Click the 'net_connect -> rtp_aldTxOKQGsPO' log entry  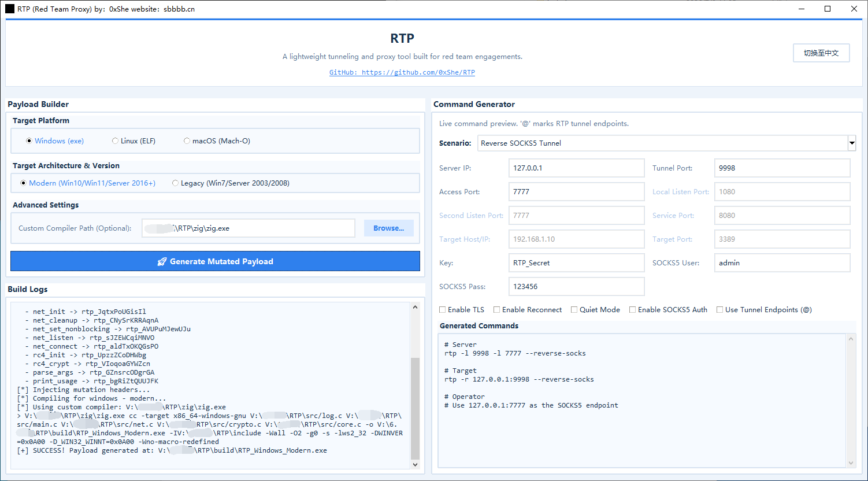91,346
